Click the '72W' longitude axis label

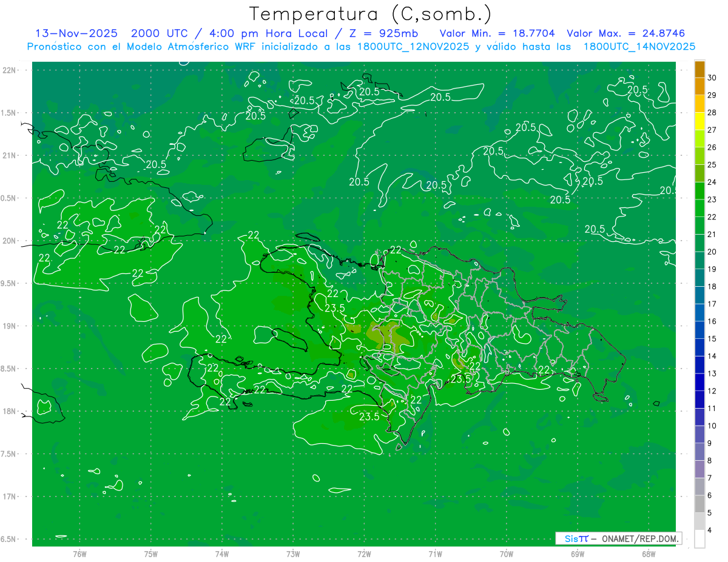pyautogui.click(x=364, y=554)
